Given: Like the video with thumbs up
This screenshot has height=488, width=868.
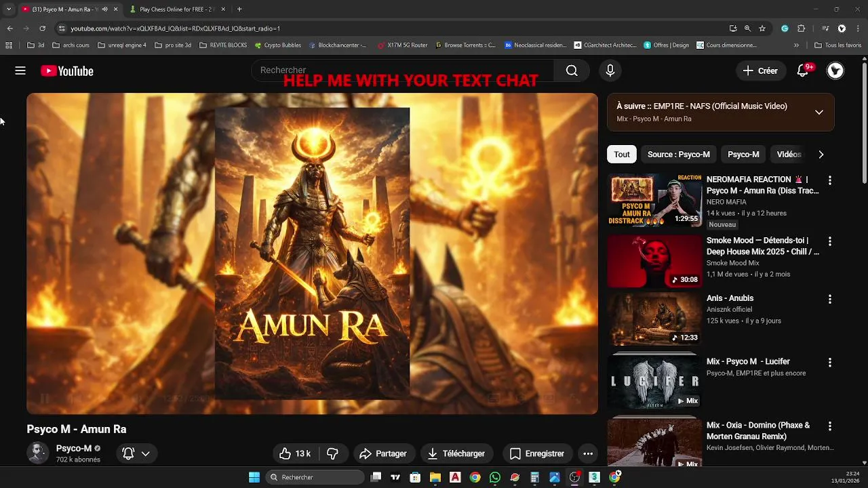Looking at the screenshot, I should 295,453.
